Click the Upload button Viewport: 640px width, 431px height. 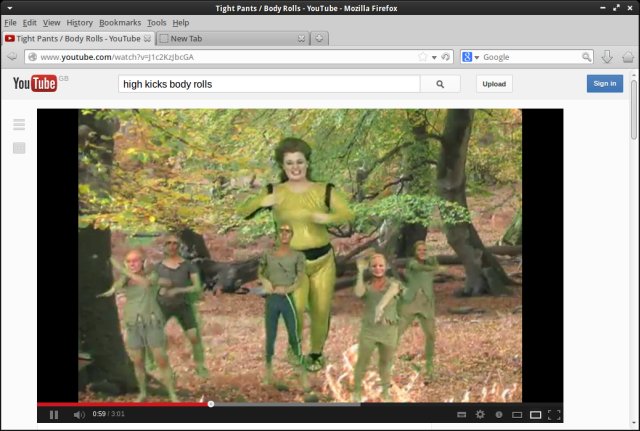(494, 84)
